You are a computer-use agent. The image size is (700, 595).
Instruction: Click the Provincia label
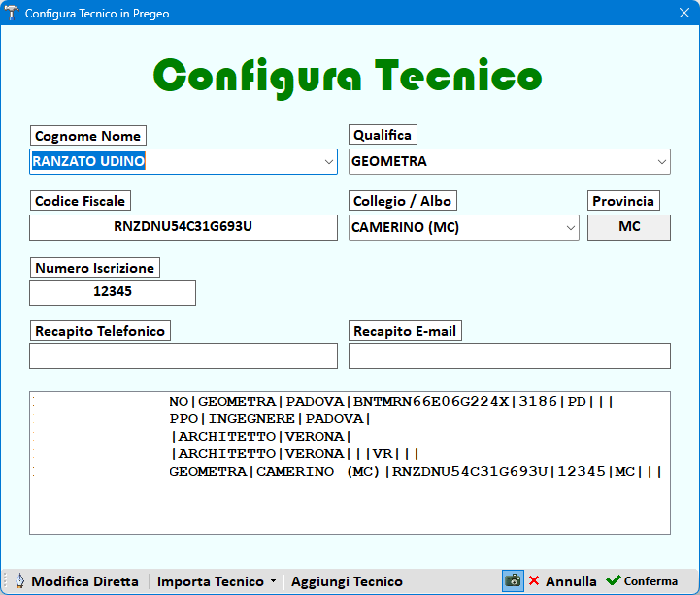[623, 201]
